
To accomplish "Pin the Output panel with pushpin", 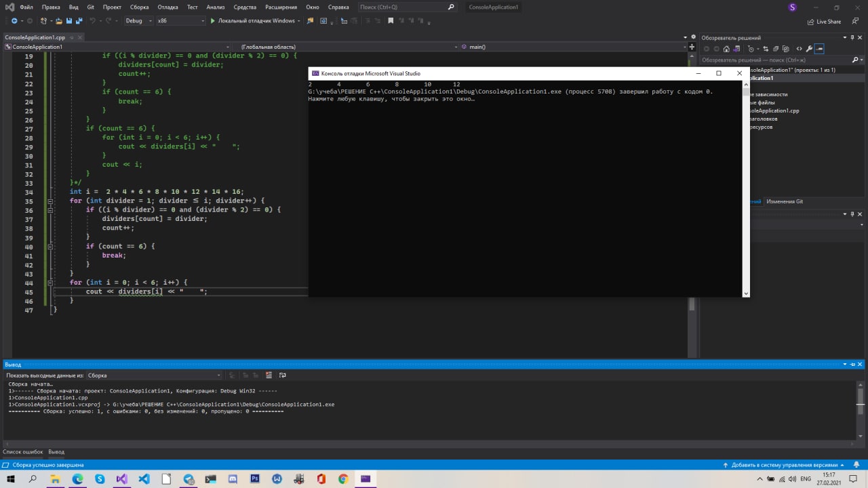I will tap(852, 364).
